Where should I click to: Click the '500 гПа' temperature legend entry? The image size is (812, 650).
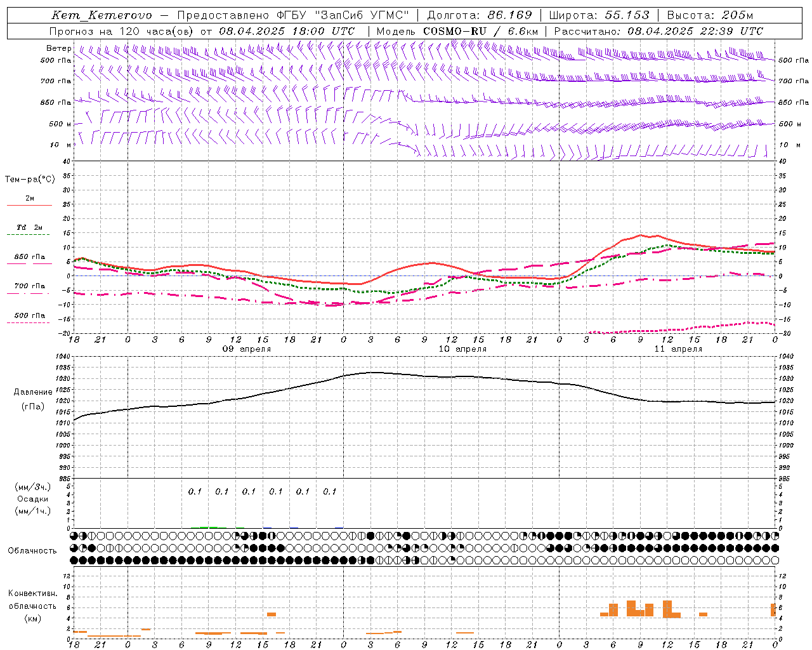tap(30, 315)
